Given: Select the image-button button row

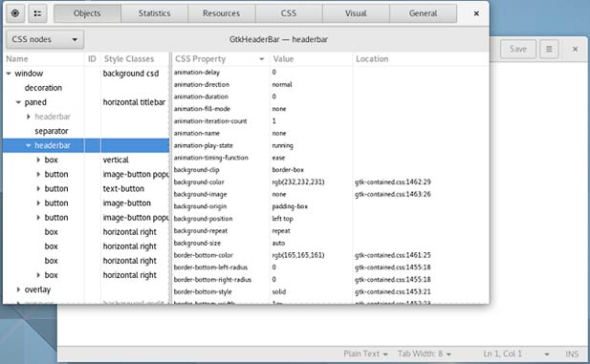Looking at the screenshot, I should pyautogui.click(x=86, y=203).
